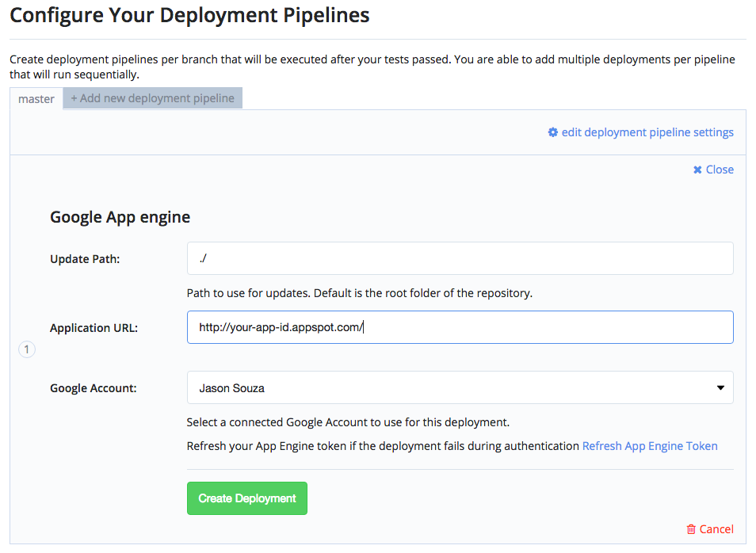Click the red trash icon beside Cancel
This screenshot has width=756, height=553.
[x=691, y=529]
